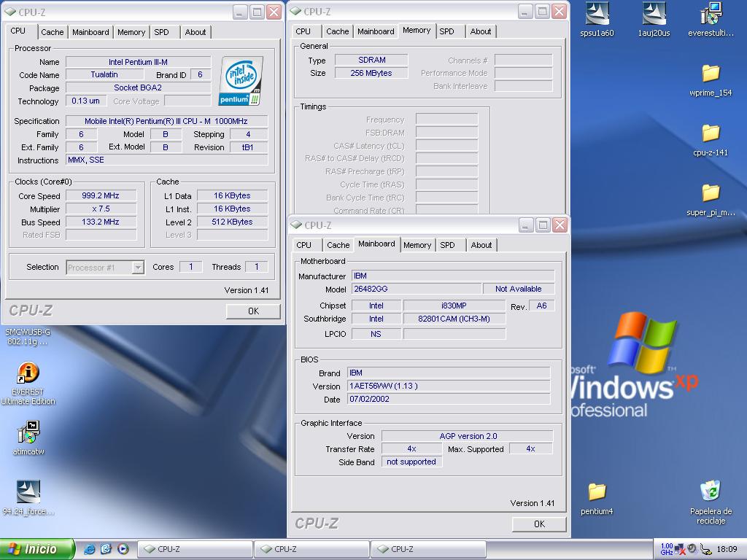Open Memory tab in the Mainboard window
This screenshot has width=747, height=560.
(x=417, y=245)
